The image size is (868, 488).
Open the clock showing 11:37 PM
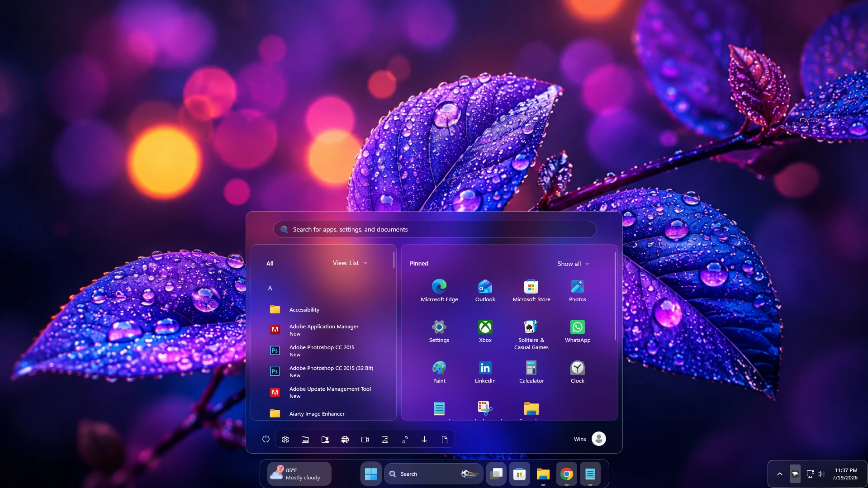tap(844, 474)
